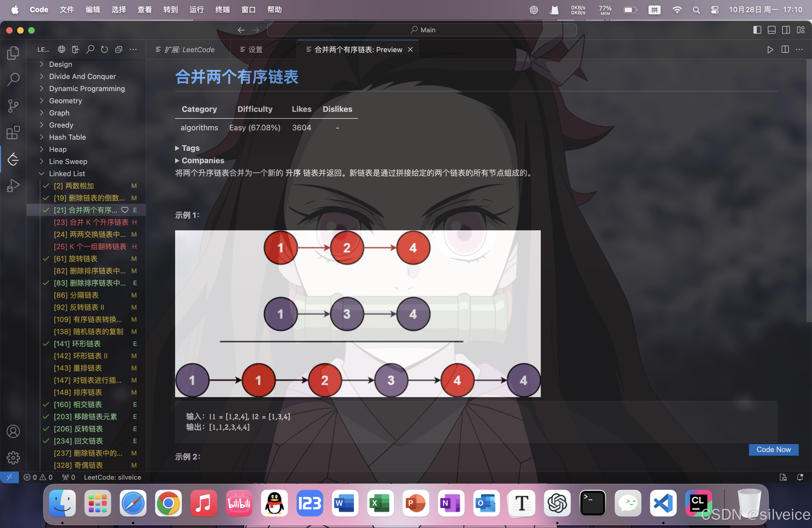The width and height of the screenshot is (812, 528).
Task: Expand the Graph category
Action: click(41, 113)
